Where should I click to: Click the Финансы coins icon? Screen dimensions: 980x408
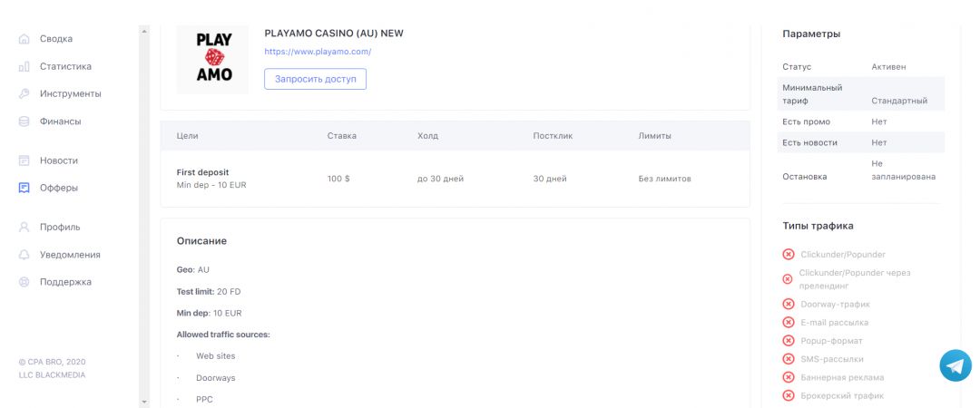coord(24,121)
